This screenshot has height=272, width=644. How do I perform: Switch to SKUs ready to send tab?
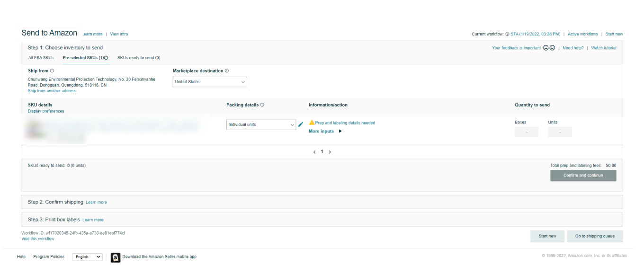tap(139, 58)
